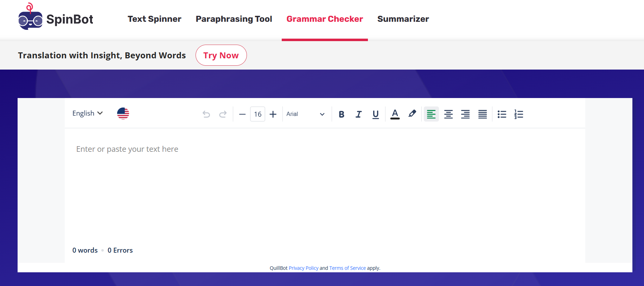
Task: Select the highlighter marker tool
Action: coord(412,114)
